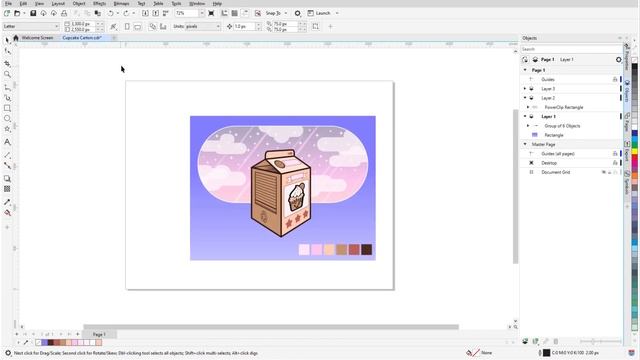640x360 pixels.
Task: Select the Parallel Dimension line tool
Action: [x=7, y=155]
